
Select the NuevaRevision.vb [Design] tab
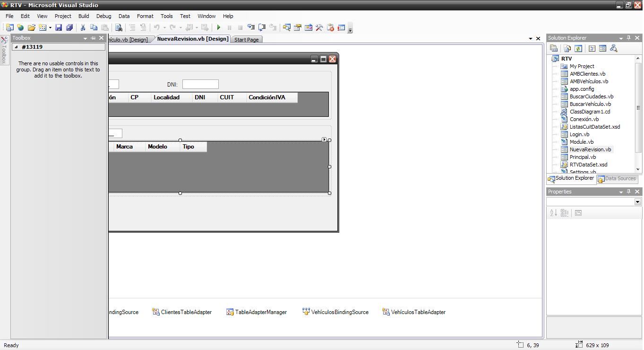click(192, 39)
